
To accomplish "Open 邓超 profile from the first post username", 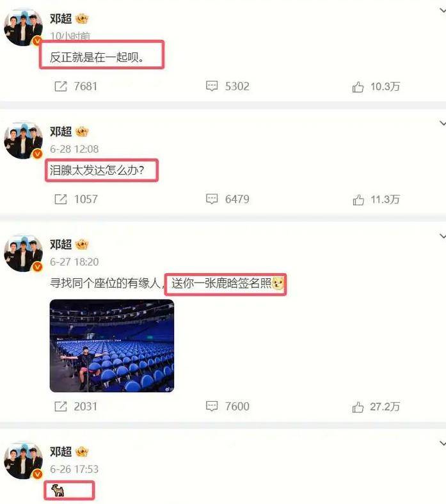I will [x=61, y=19].
